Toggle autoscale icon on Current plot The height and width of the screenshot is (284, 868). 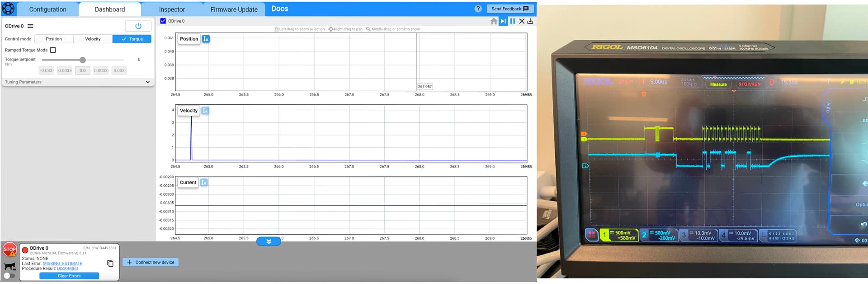pos(204,182)
